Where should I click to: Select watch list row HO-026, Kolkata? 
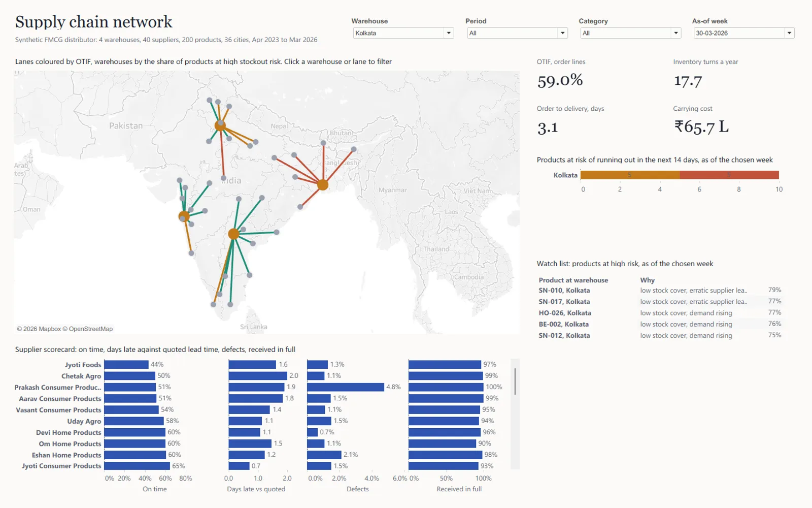click(x=660, y=313)
